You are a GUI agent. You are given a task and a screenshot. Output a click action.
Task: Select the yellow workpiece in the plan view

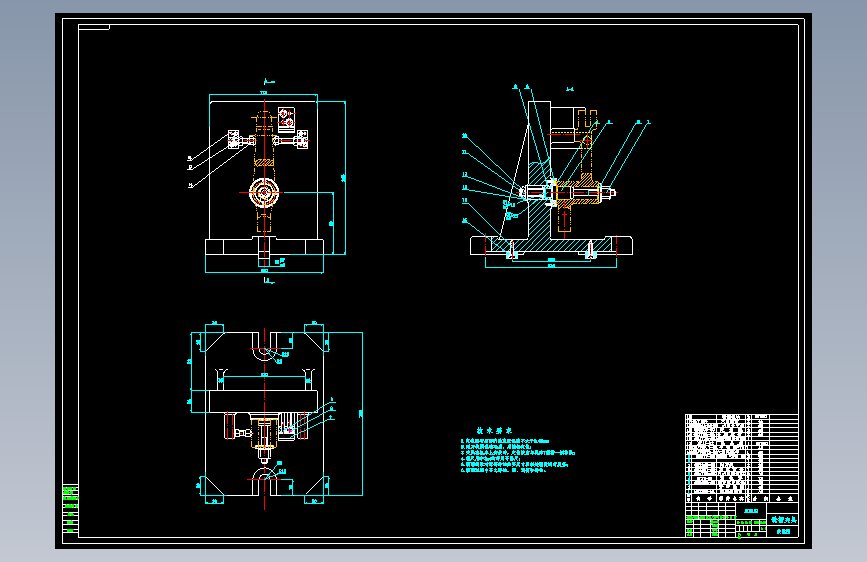pos(264,433)
